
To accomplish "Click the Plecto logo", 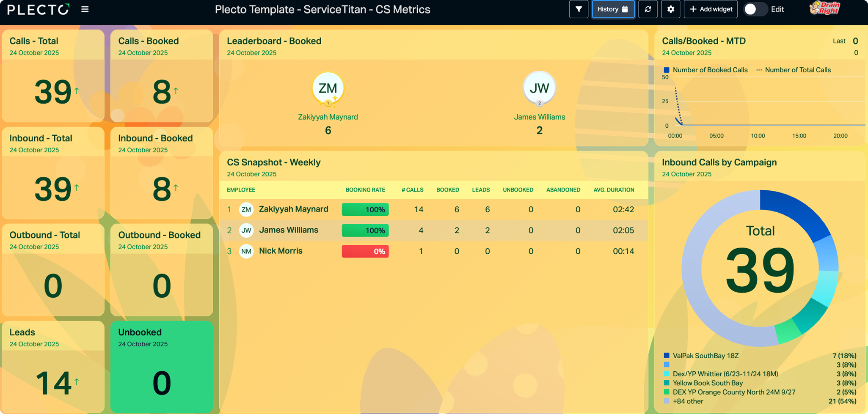I will pyautogui.click(x=39, y=9).
